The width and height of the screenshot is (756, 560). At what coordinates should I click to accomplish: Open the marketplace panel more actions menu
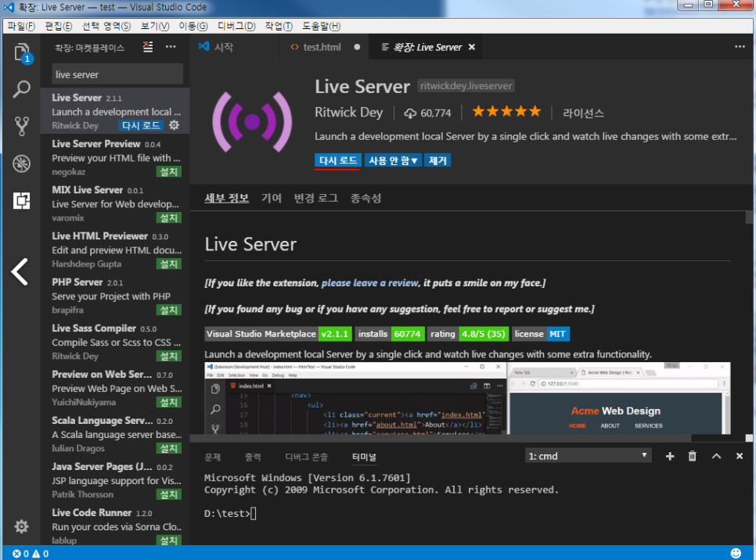tap(171, 47)
